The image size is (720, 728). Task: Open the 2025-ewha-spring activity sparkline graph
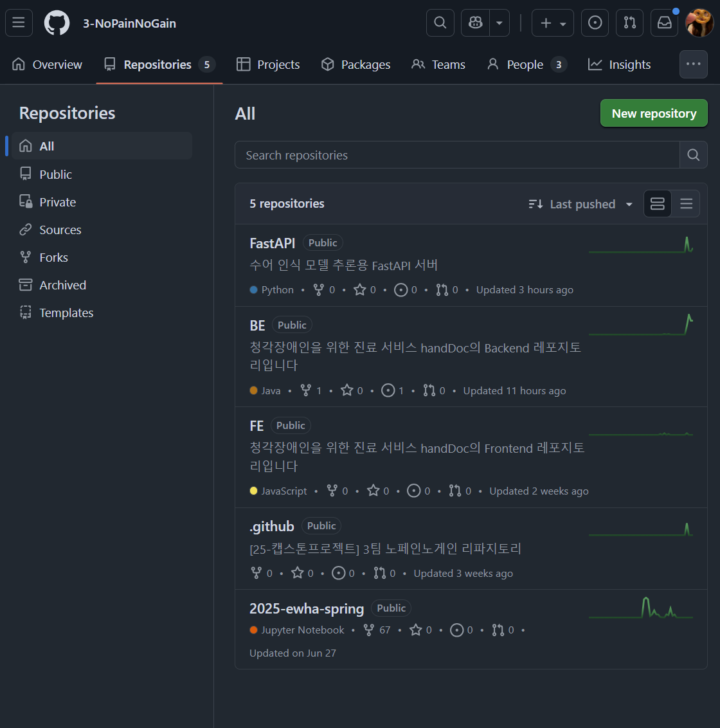click(641, 608)
